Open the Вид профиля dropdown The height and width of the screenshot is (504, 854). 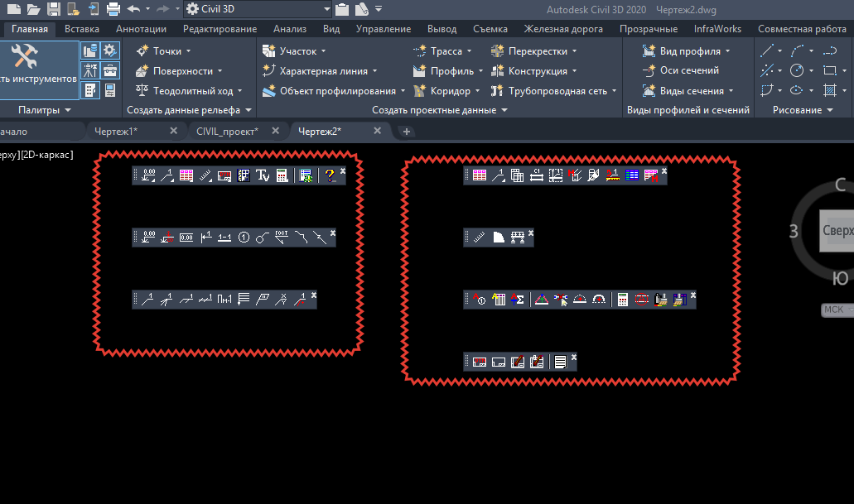tap(727, 51)
